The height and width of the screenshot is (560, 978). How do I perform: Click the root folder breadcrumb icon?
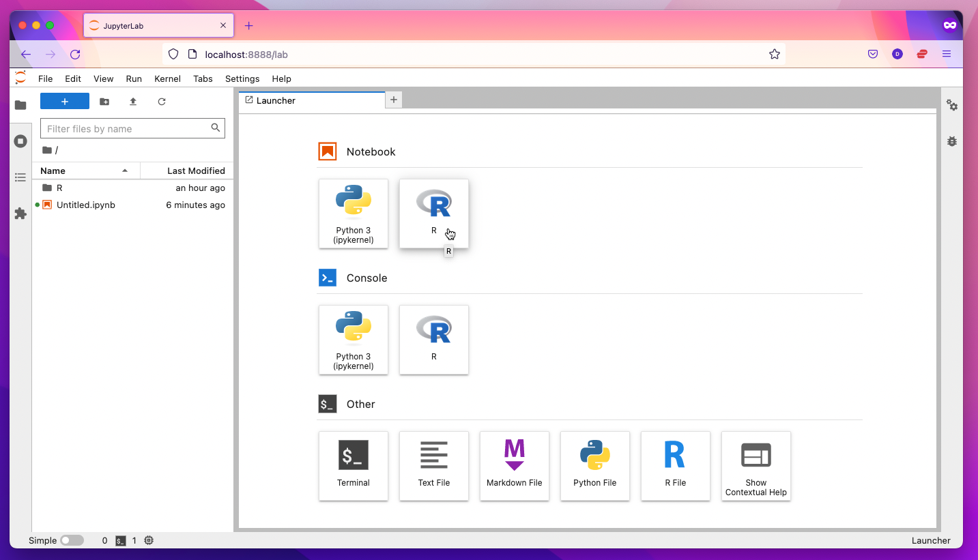point(46,150)
